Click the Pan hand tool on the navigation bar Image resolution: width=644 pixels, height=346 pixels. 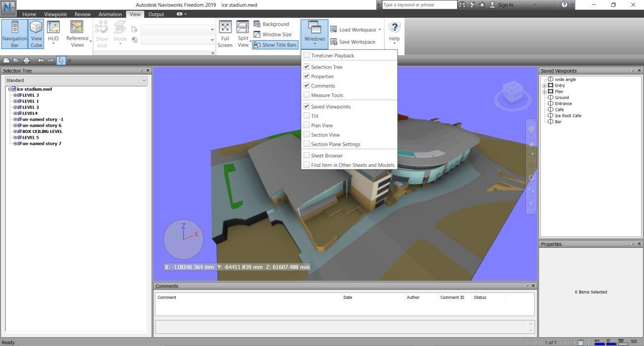coord(531,142)
